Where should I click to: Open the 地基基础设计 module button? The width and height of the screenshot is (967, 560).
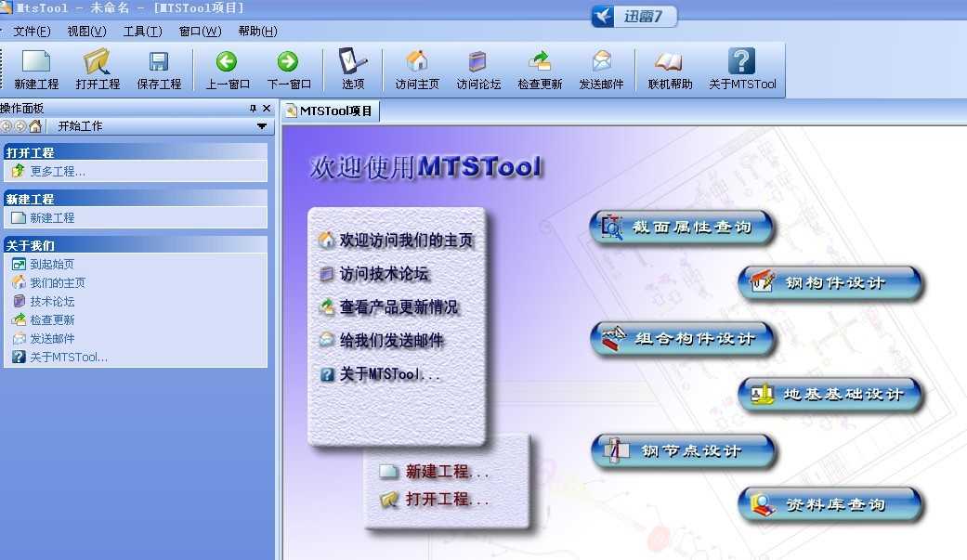[830, 394]
